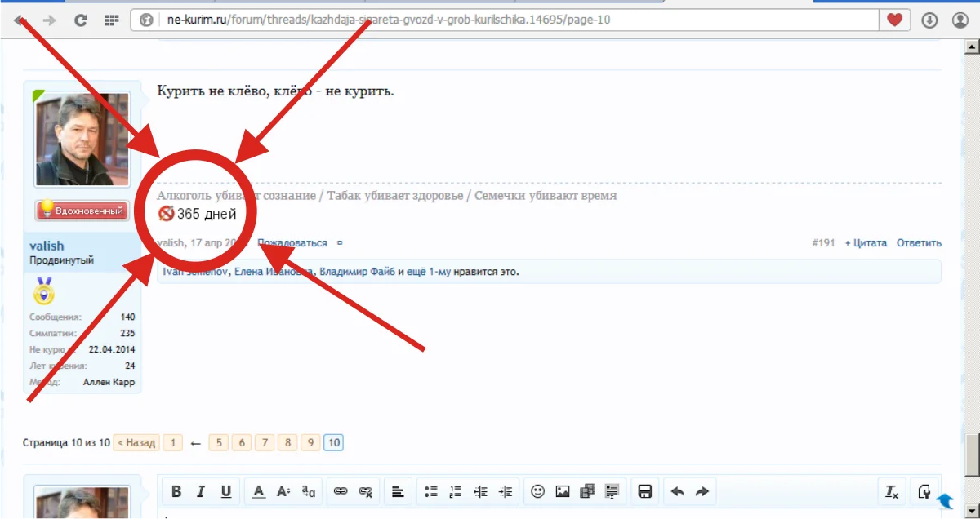980x519 pixels.
Task: Click the save draft floppy icon
Action: click(x=644, y=491)
